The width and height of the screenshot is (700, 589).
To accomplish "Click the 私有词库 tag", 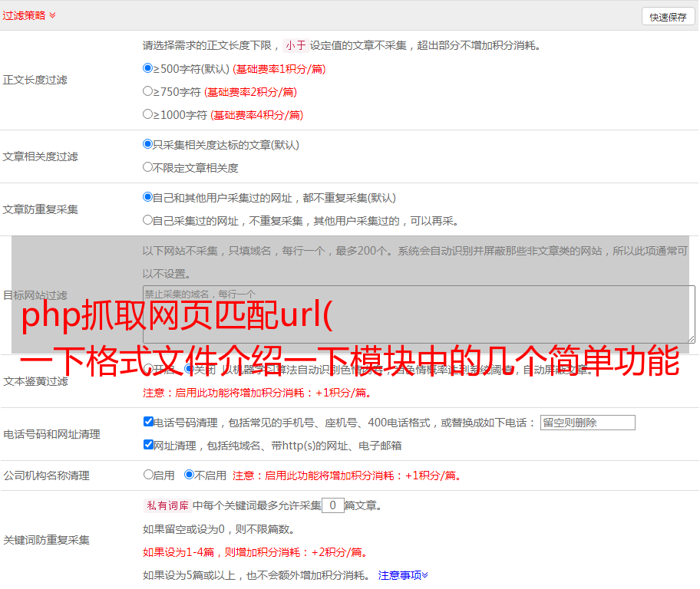I will click(x=167, y=505).
